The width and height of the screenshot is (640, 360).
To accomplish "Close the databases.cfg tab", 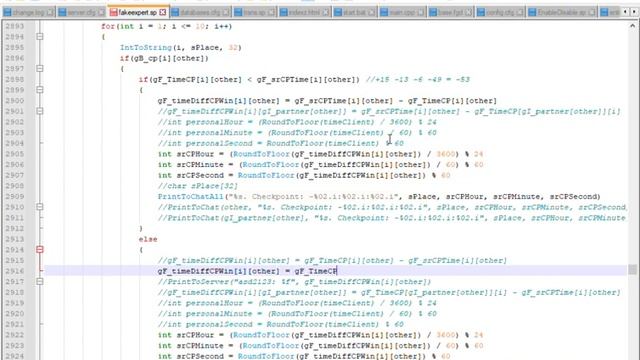I will pos(226,12).
